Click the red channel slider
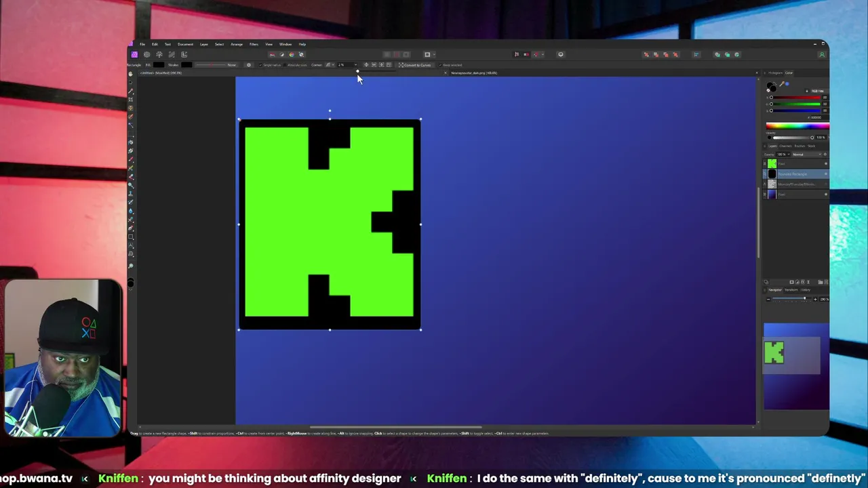This screenshot has height=488, width=868. coord(795,98)
